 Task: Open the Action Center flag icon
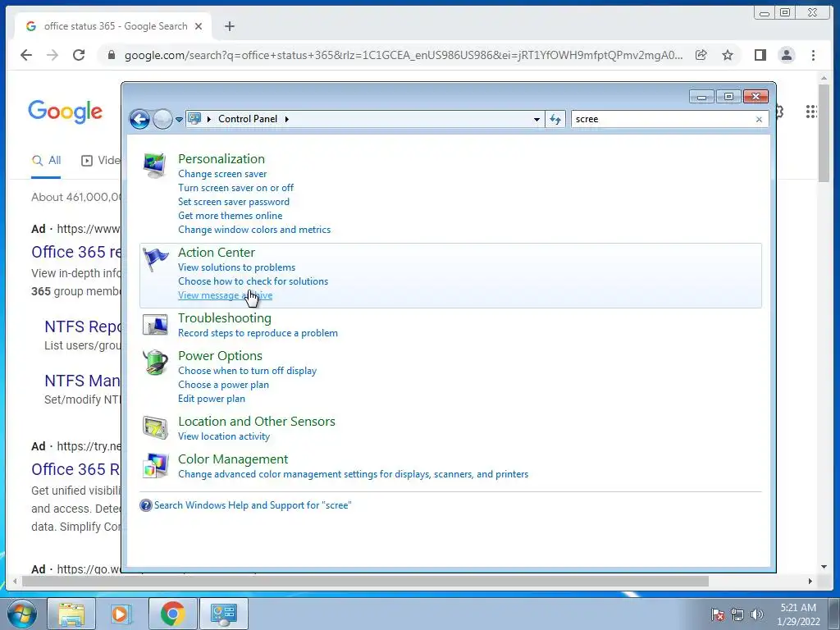(x=155, y=260)
